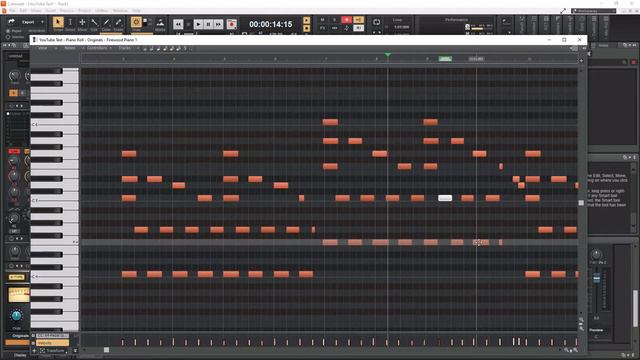
Task: Click the fast forward to end button
Action: point(219,24)
